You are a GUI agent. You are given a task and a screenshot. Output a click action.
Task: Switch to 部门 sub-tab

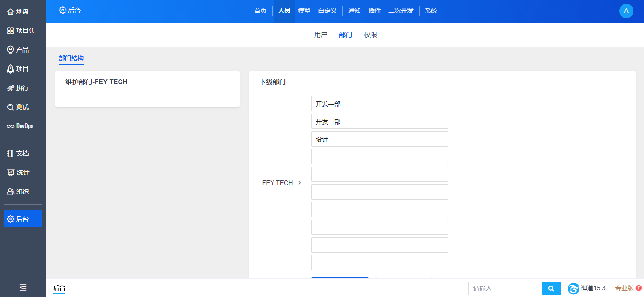pyautogui.click(x=346, y=35)
